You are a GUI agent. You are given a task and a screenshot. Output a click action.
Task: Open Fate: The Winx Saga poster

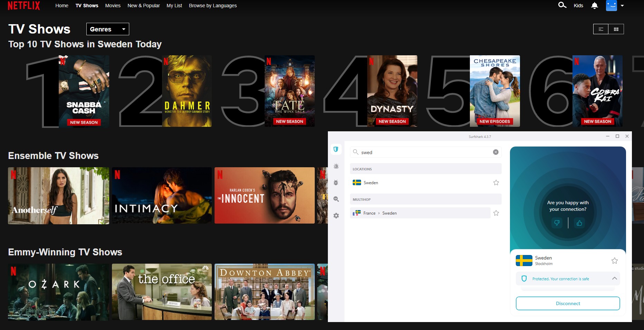point(290,91)
